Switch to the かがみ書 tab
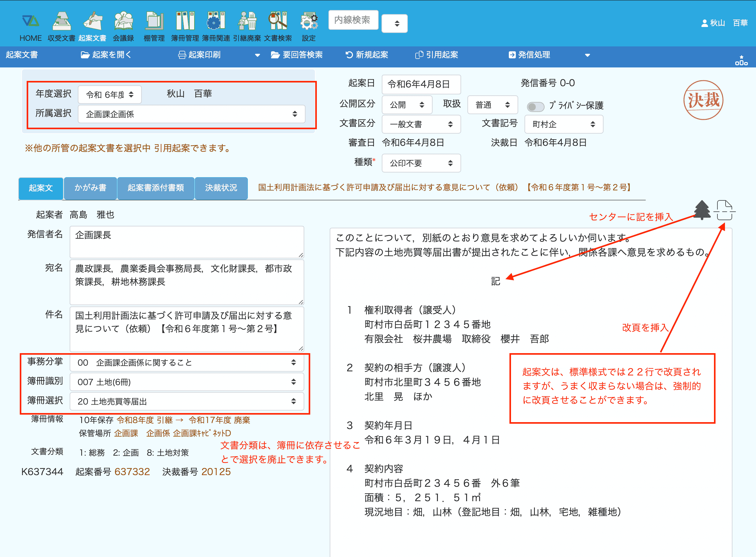Screen dimensions: 756x557 (x=90, y=188)
